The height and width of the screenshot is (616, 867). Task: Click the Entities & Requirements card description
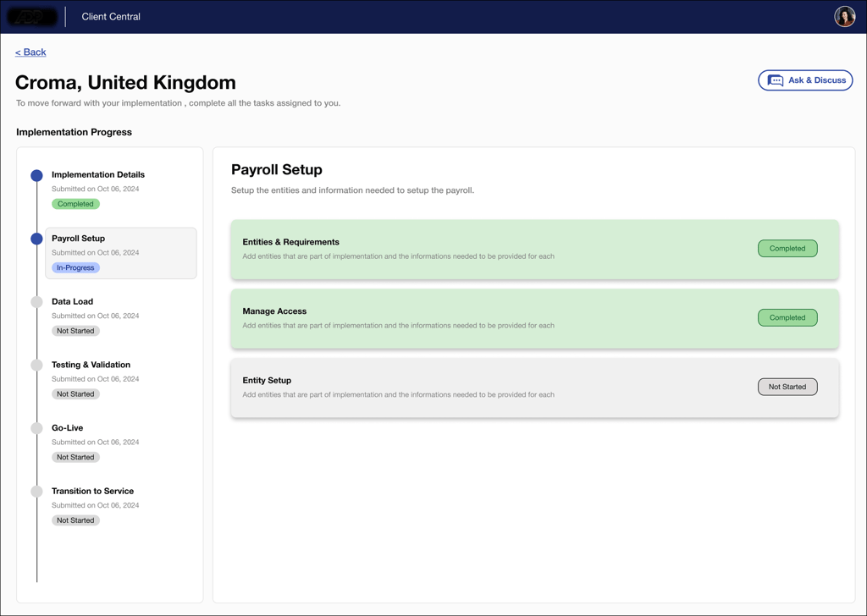(x=398, y=256)
